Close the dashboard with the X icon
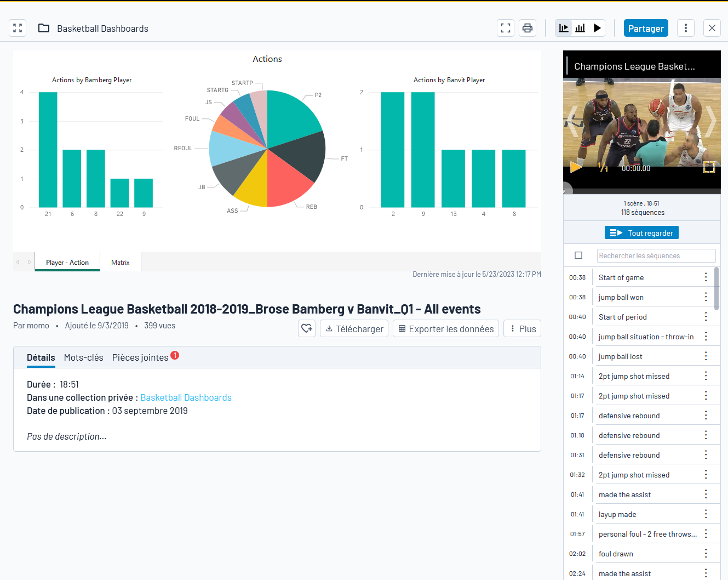The width and height of the screenshot is (728, 580). 712,28
